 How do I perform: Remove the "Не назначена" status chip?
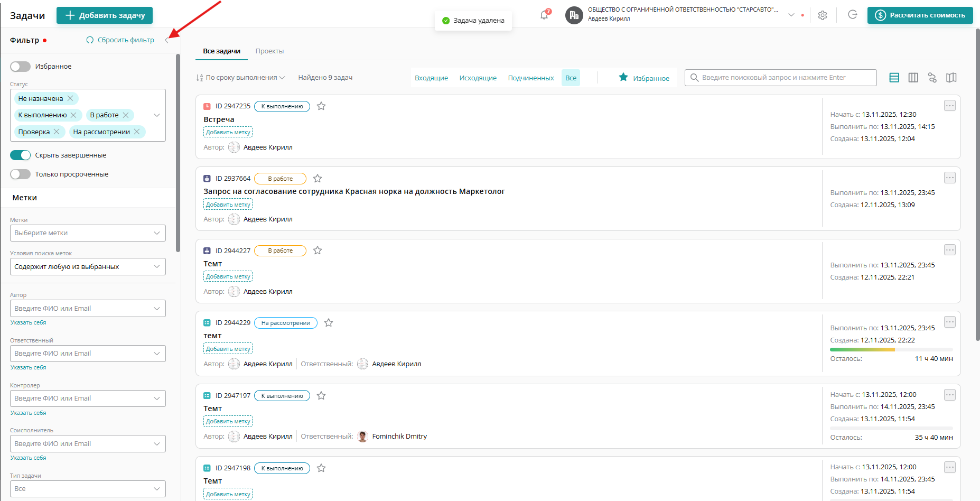click(x=70, y=98)
